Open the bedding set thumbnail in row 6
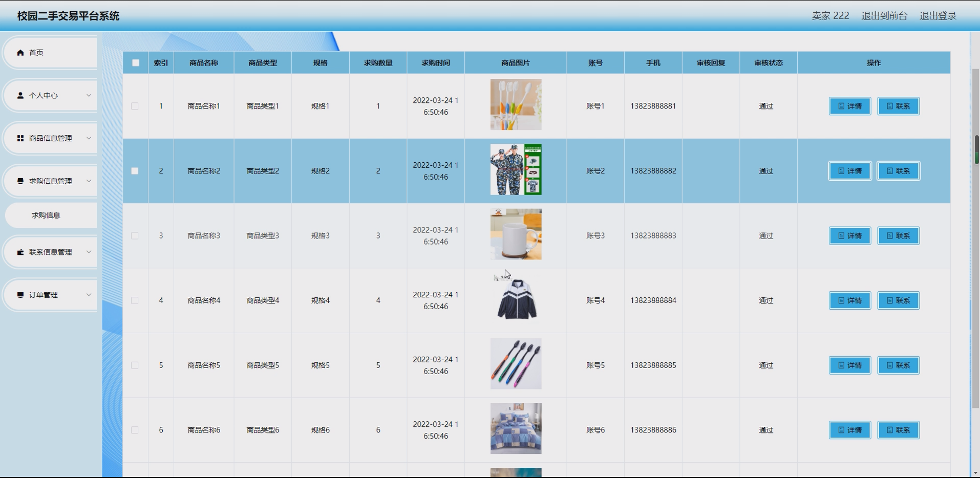 516,428
